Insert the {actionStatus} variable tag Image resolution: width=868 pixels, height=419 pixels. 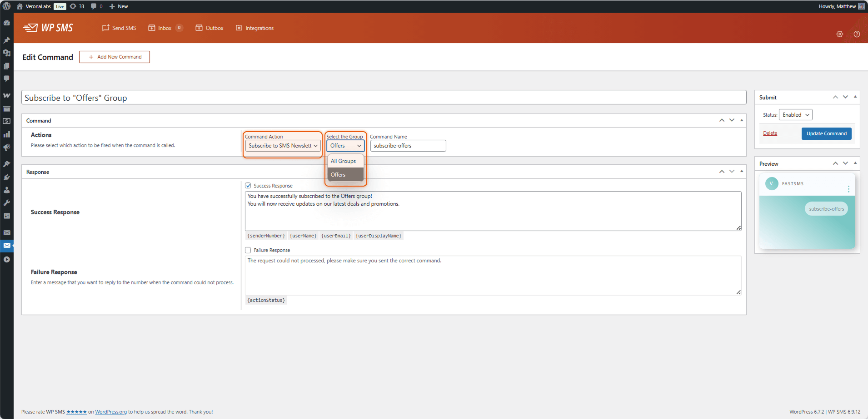[x=266, y=301]
